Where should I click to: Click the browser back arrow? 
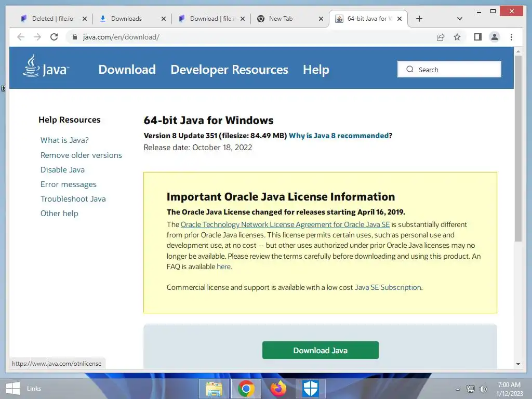coord(21,37)
